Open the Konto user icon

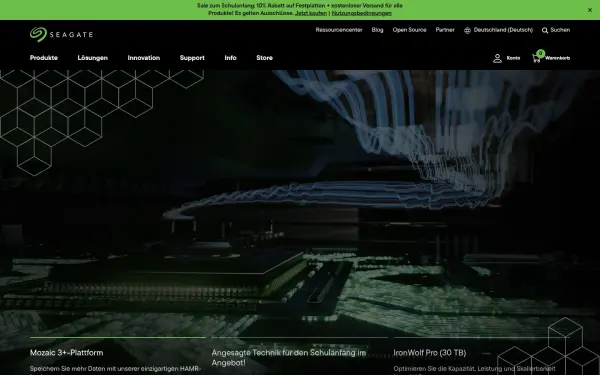(497, 58)
